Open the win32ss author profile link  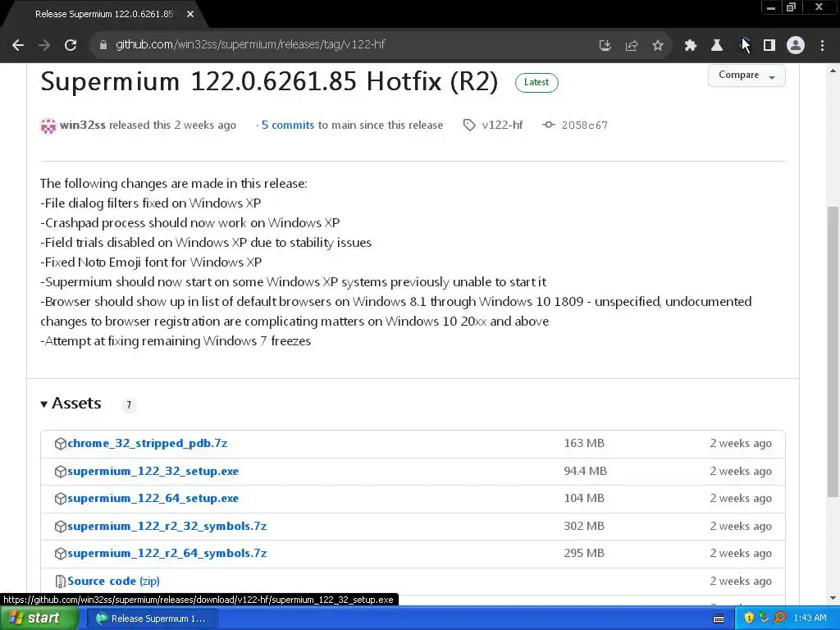coord(83,126)
